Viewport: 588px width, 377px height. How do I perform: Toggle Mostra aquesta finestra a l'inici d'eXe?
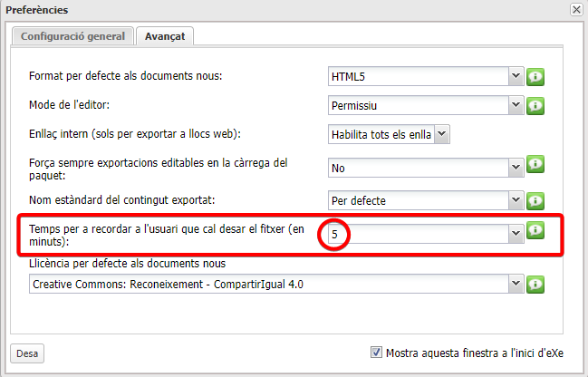(x=377, y=353)
